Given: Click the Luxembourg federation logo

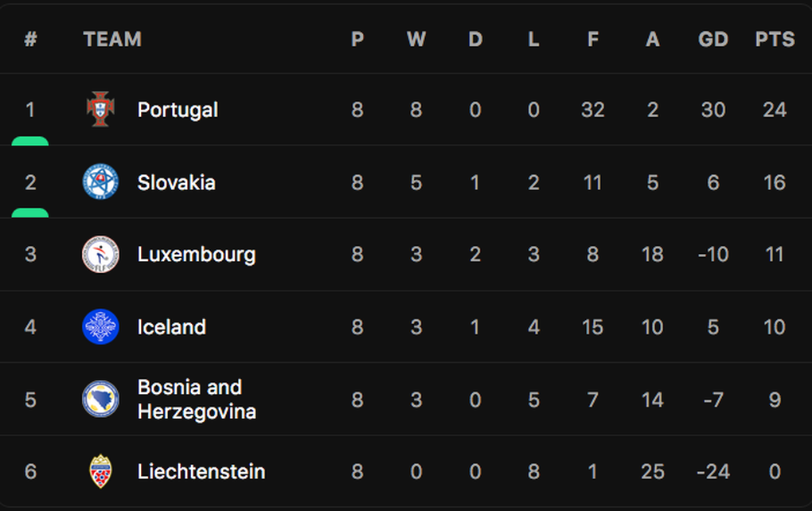Looking at the screenshot, I should coord(101,255).
